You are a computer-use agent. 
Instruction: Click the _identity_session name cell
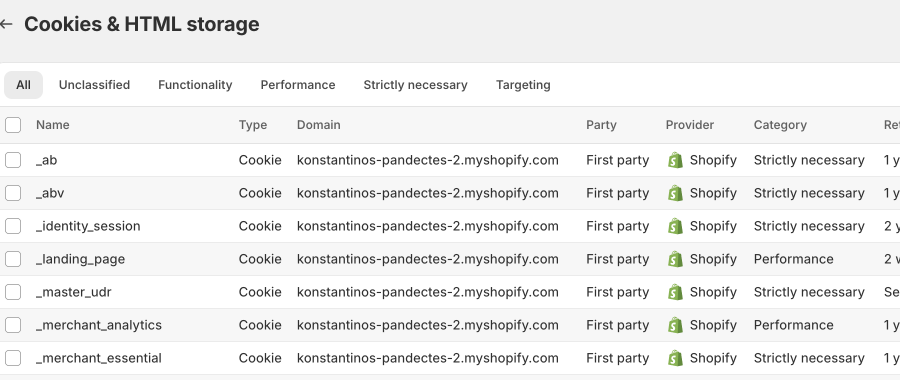pos(88,226)
